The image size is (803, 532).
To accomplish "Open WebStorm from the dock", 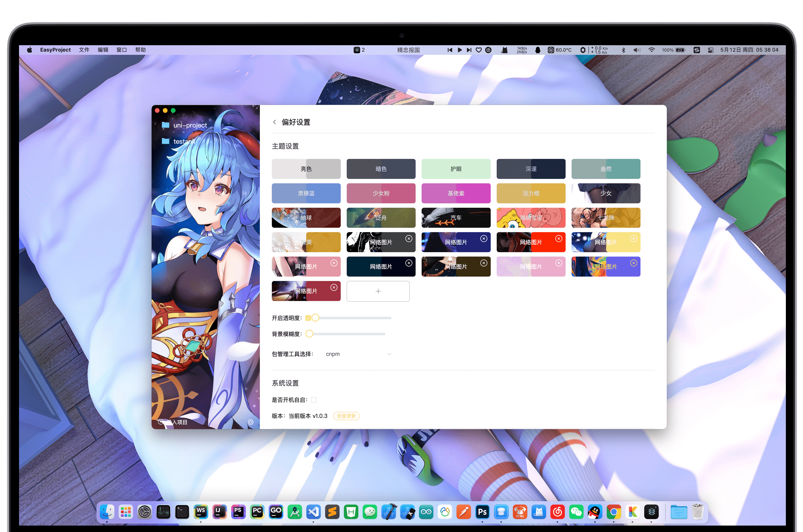I will click(x=201, y=512).
